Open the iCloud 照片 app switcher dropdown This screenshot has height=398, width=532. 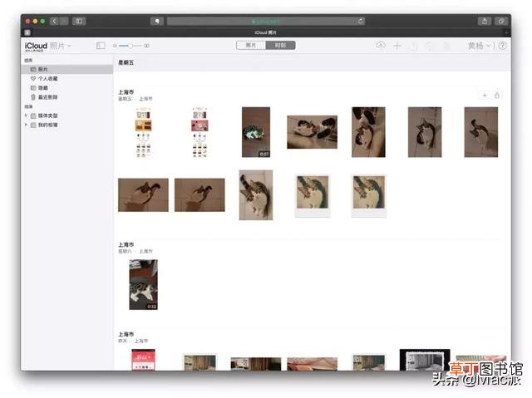click(48, 46)
